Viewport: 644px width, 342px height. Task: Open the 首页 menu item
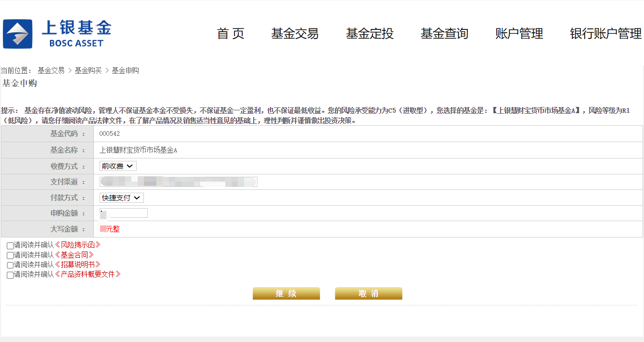231,34
